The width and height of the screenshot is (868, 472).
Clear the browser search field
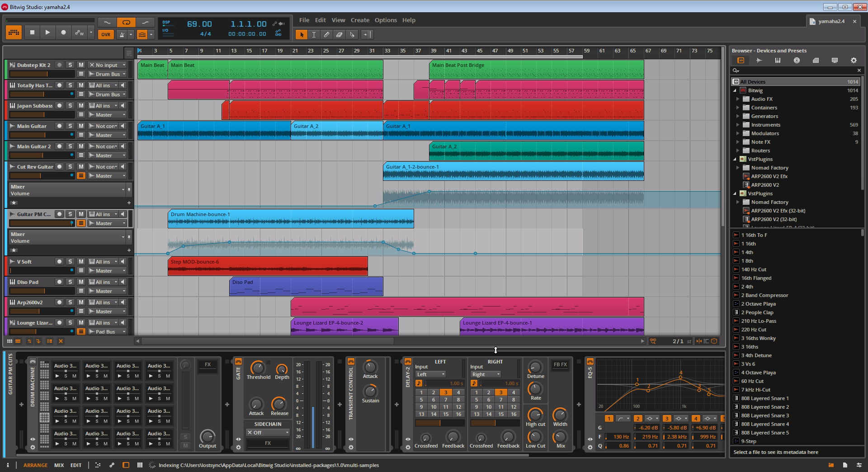[x=859, y=71]
